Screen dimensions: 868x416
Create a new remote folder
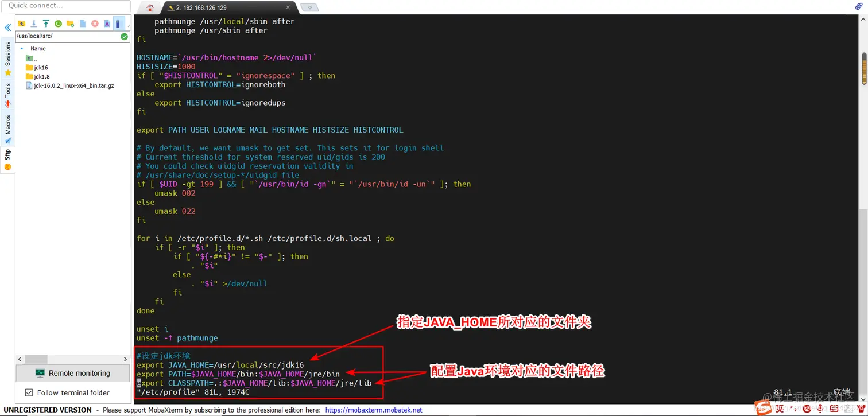(70, 24)
